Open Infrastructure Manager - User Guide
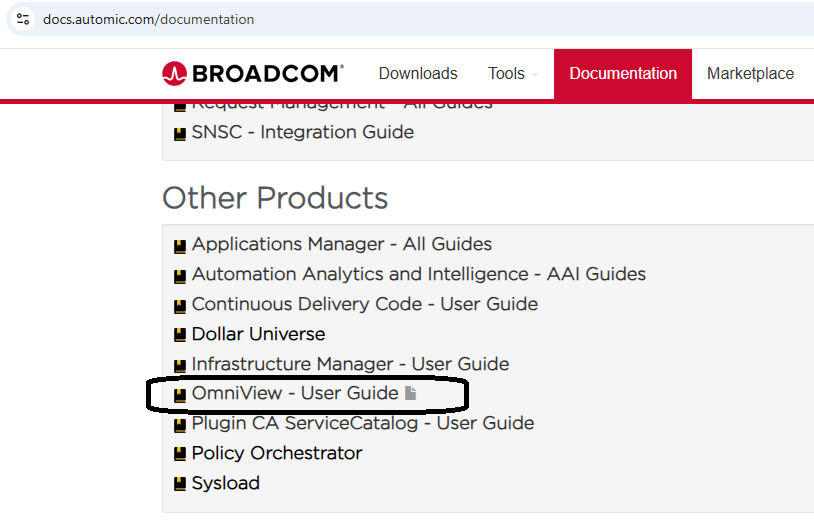Image resolution: width=814 pixels, height=525 pixels. coord(350,364)
